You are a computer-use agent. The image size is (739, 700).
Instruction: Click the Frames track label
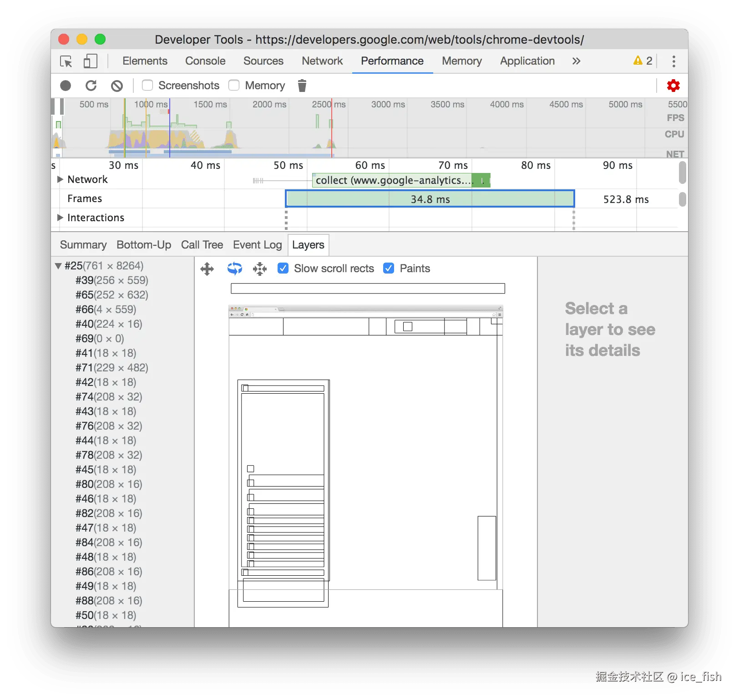coord(85,198)
